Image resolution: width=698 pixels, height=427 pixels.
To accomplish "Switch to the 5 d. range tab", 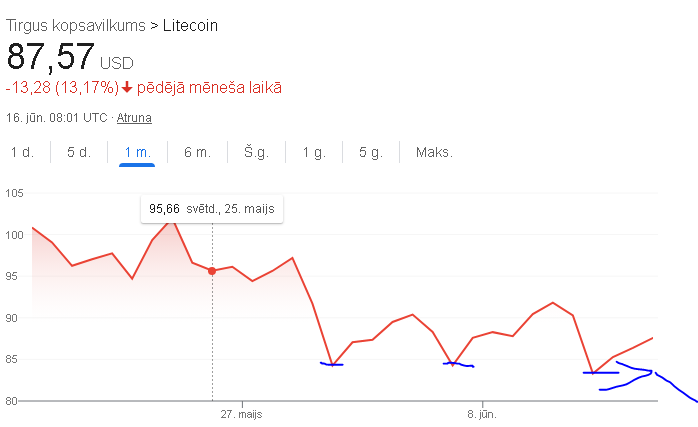I will point(79,152).
